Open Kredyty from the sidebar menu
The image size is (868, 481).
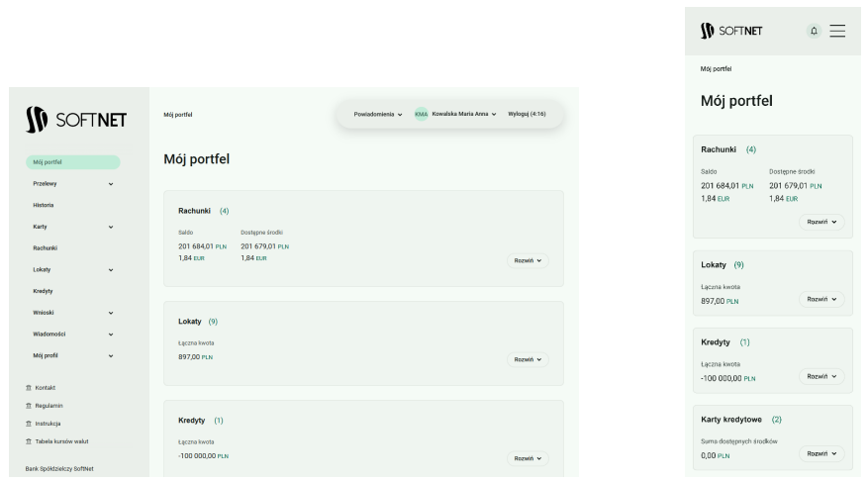click(43, 291)
